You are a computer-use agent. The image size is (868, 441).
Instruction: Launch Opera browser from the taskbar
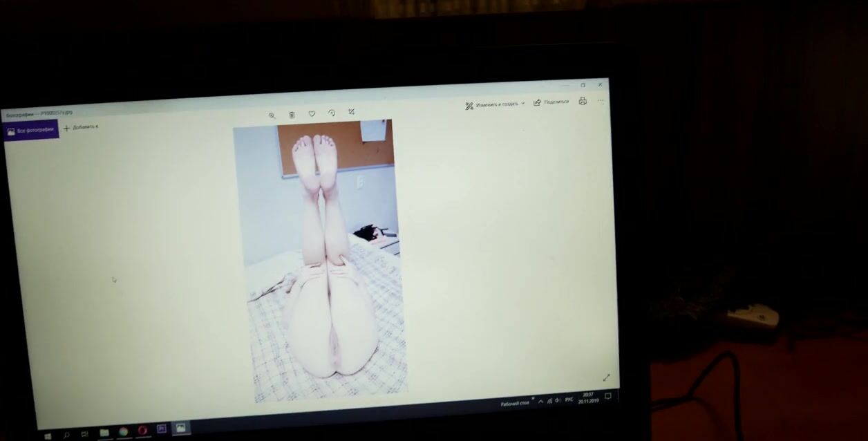[x=142, y=430]
